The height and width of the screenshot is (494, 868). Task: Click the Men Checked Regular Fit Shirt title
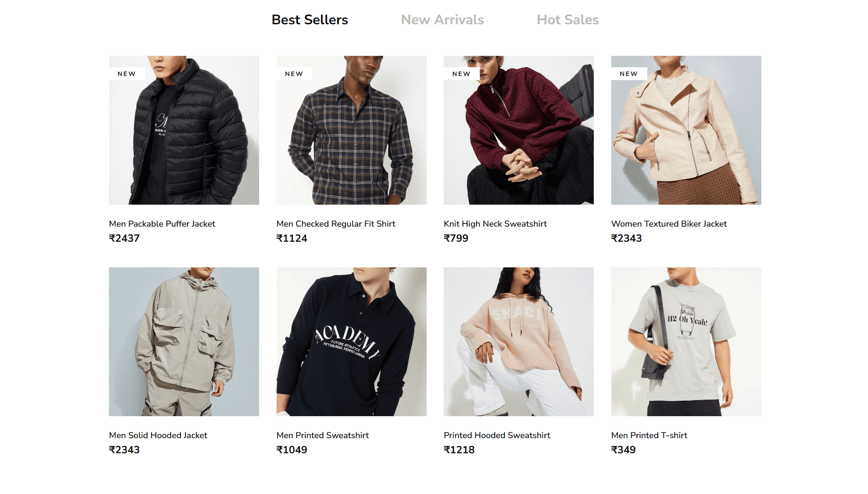(336, 224)
